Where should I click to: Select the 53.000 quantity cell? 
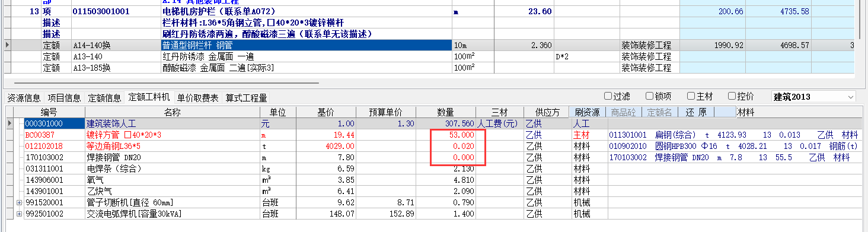446,135
